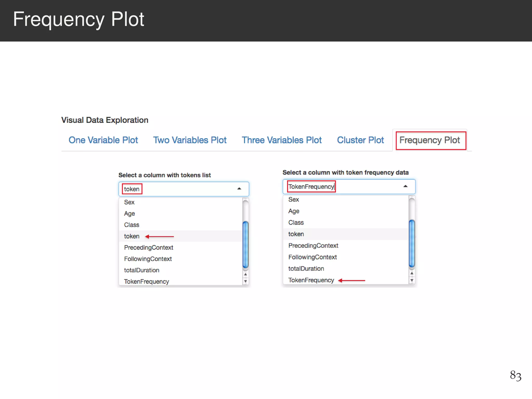This screenshot has height=399, width=532.
Task: Open the One Variable Plot tab
Action: (103, 140)
